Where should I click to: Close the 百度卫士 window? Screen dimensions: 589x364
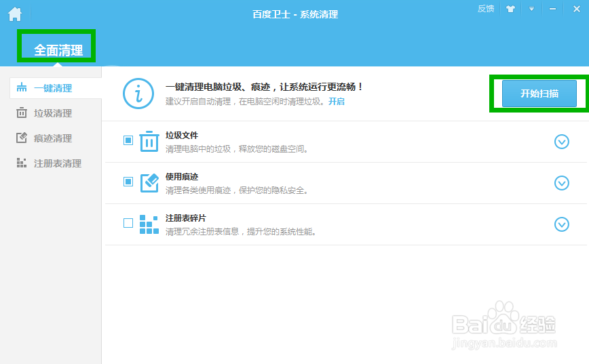pyautogui.click(x=577, y=9)
